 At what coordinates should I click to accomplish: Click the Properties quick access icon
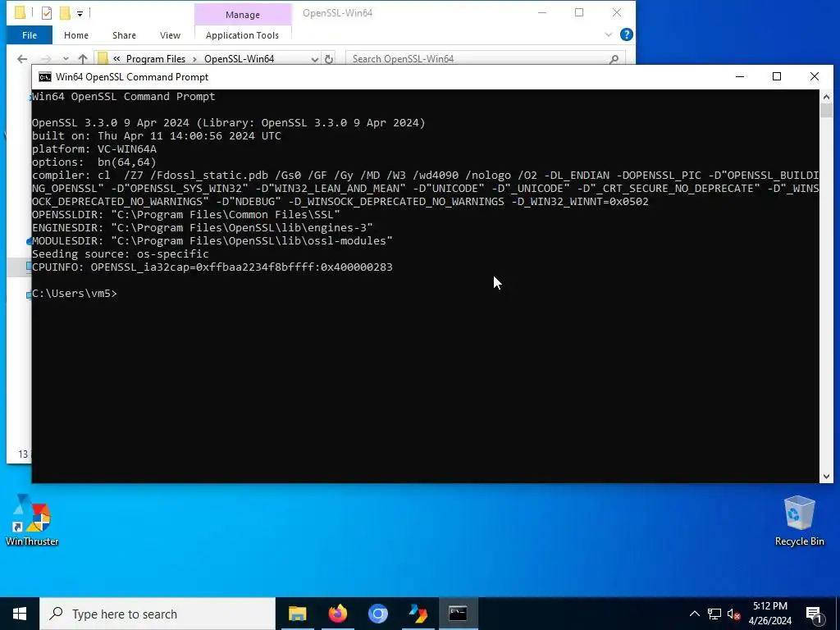pyautogui.click(x=47, y=13)
